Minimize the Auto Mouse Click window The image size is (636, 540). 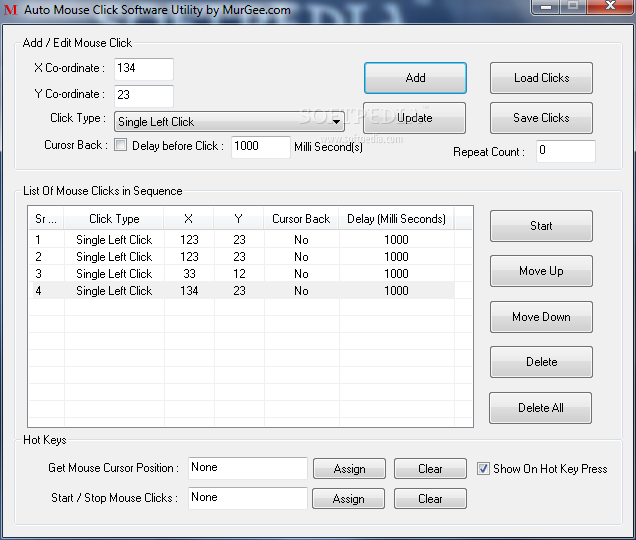click(546, 6)
